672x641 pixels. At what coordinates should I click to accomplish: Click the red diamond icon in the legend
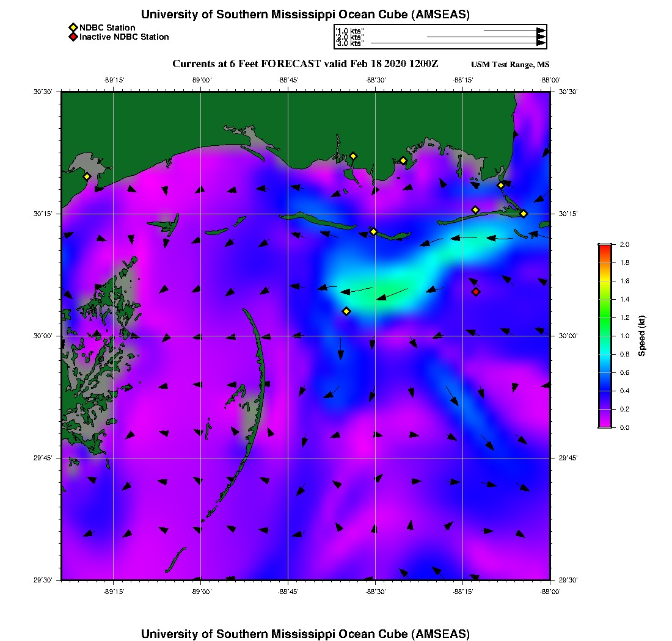[x=73, y=37]
